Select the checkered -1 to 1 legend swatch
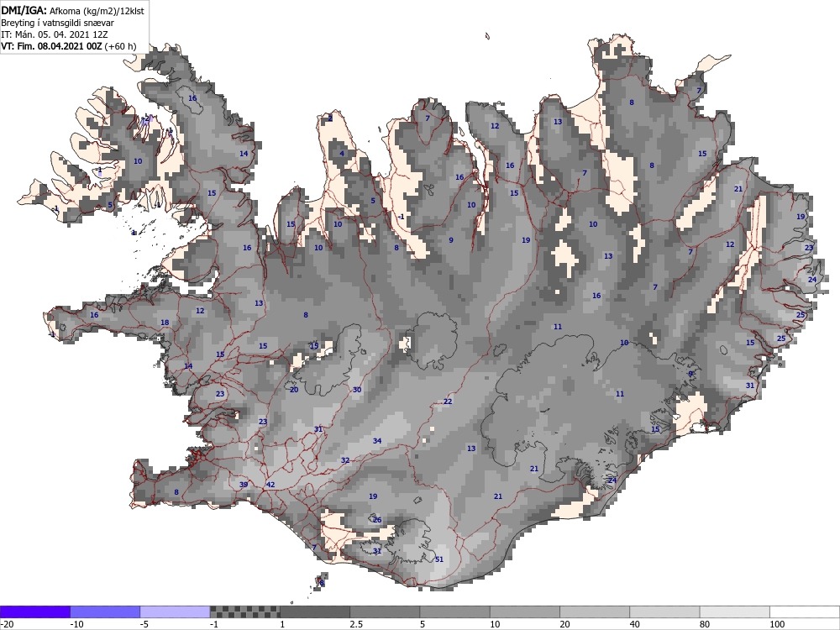840x630 pixels. (x=244, y=612)
